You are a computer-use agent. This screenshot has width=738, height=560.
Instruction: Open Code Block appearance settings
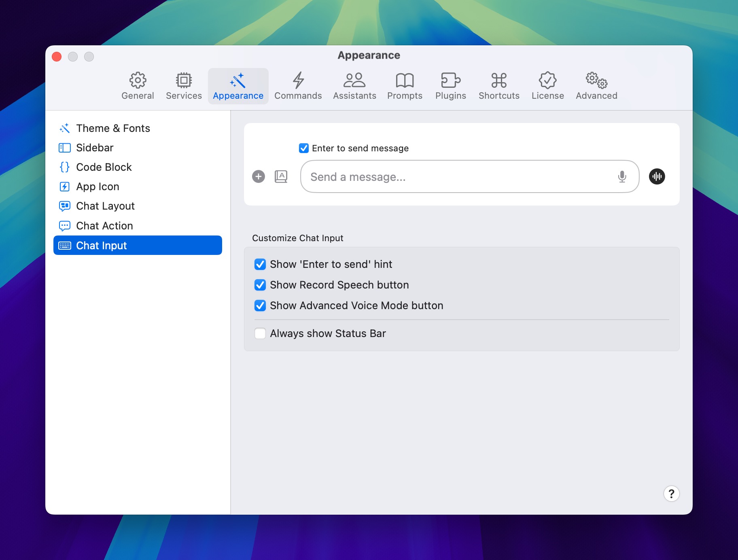(104, 167)
